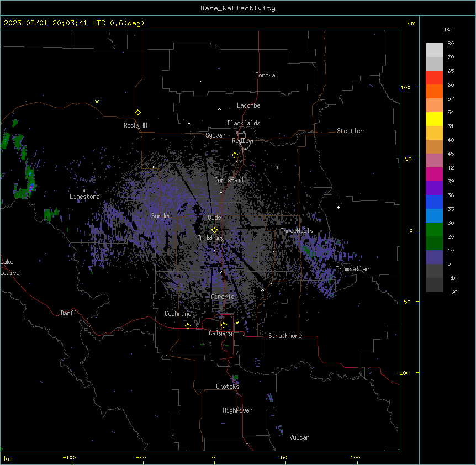
Task: Click the -50 label on the horizontal axis
Action: click(141, 457)
